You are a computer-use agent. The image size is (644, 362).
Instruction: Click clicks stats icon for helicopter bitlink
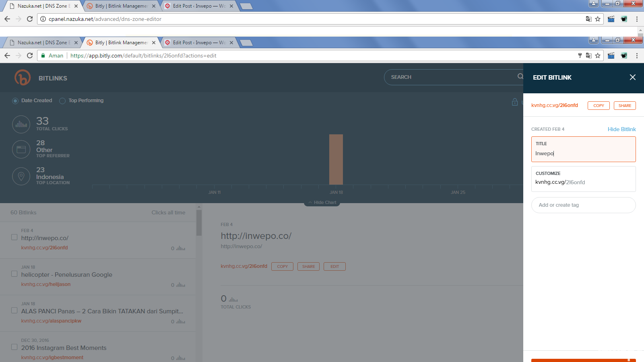point(181,285)
